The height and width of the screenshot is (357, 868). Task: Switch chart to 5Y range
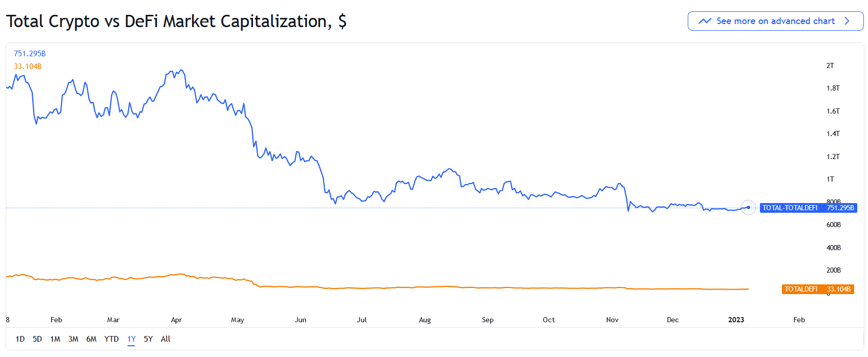point(148,339)
